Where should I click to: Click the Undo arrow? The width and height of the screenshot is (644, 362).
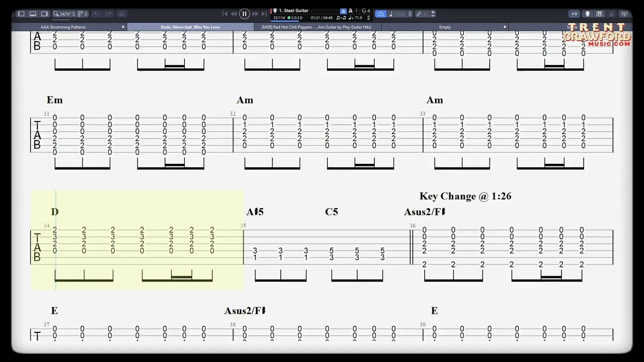pos(97,14)
